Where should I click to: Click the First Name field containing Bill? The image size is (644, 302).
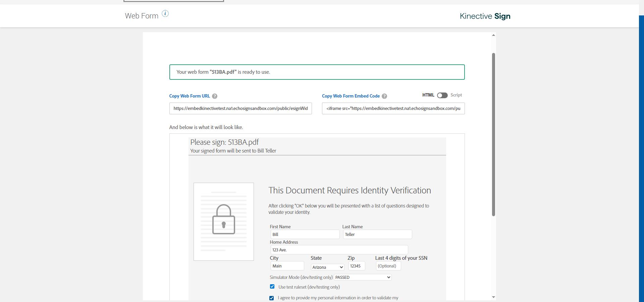[305, 234]
